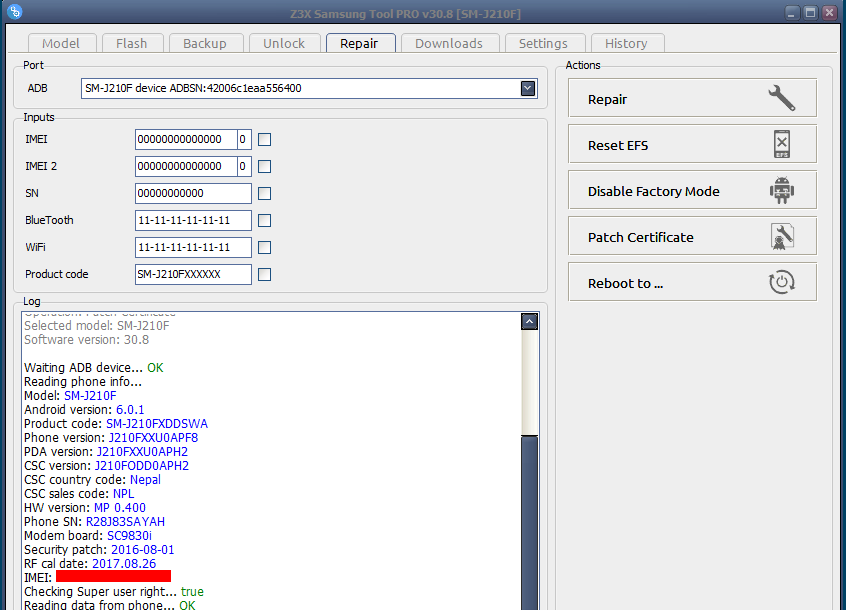Click RF cal date 2017.08.26 in log
The height and width of the screenshot is (610, 846).
124,564
